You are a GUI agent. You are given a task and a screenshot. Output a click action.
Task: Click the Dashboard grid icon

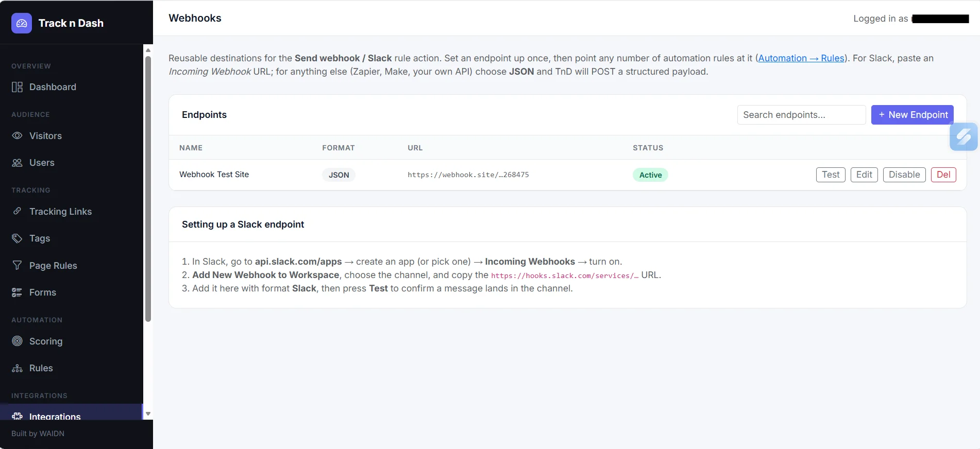coord(17,87)
